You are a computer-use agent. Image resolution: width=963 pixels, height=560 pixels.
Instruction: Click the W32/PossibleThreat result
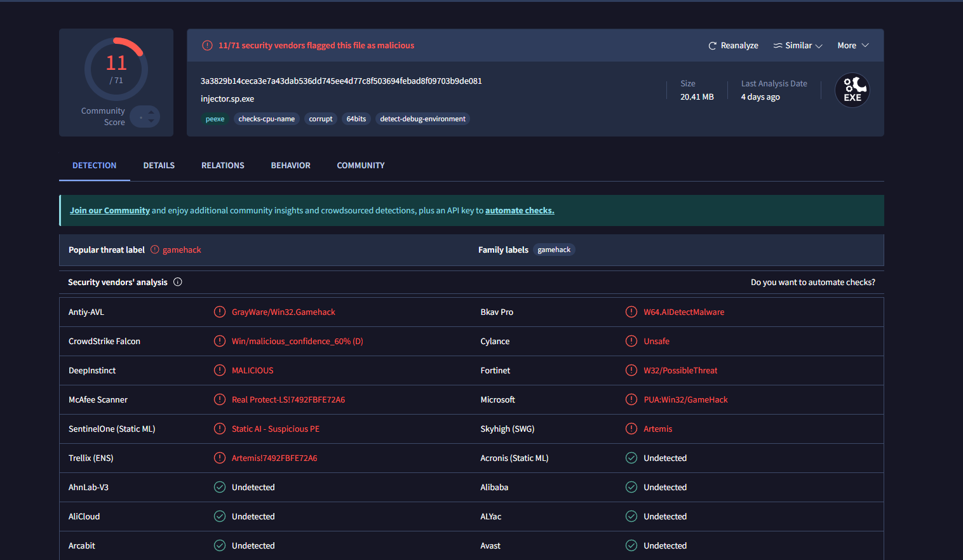(680, 371)
